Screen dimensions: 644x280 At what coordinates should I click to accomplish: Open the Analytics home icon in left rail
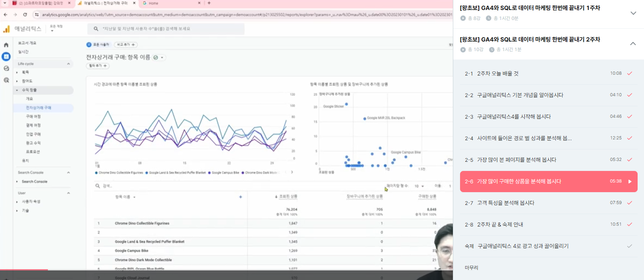[x=6, y=45]
